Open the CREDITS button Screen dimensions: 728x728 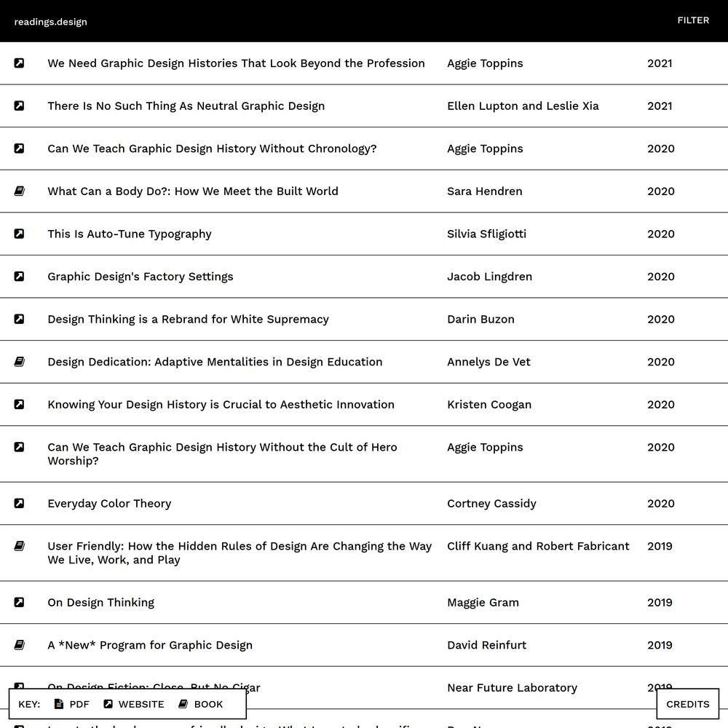[687, 704]
